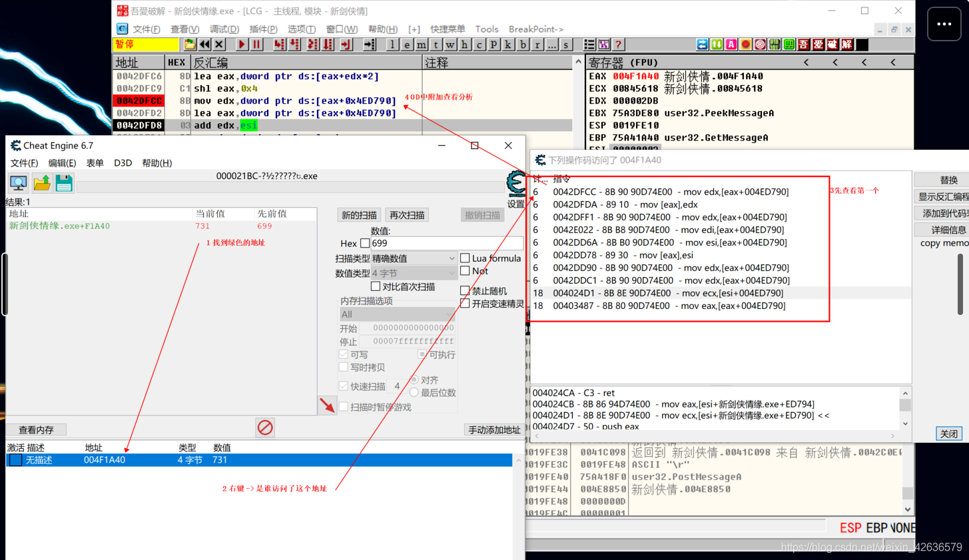Screen dimensions: 969x560
Task: Open the Tools menu in debugger
Action: click(487, 29)
